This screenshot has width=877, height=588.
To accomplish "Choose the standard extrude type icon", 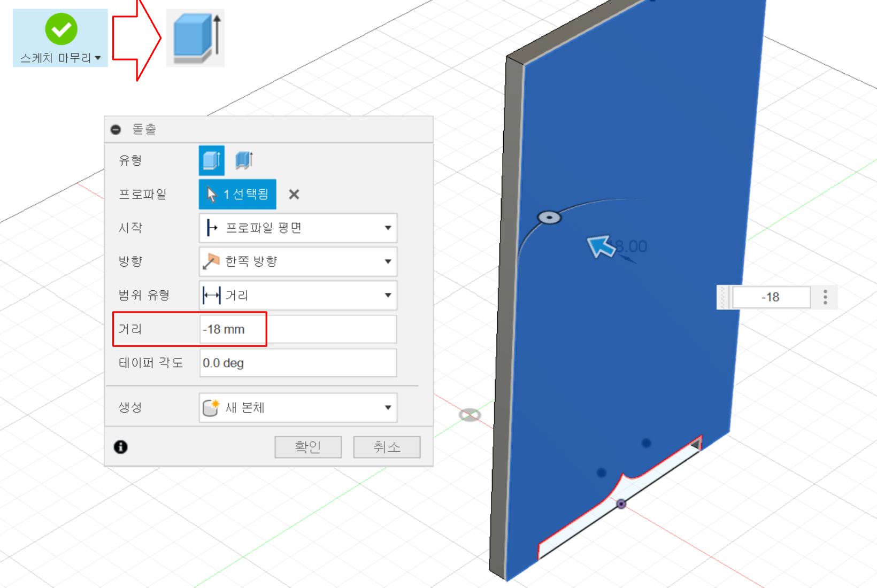I will click(212, 160).
